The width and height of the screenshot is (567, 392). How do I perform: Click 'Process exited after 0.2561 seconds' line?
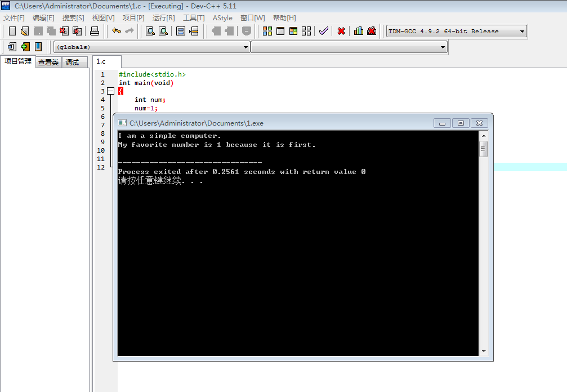(x=242, y=172)
